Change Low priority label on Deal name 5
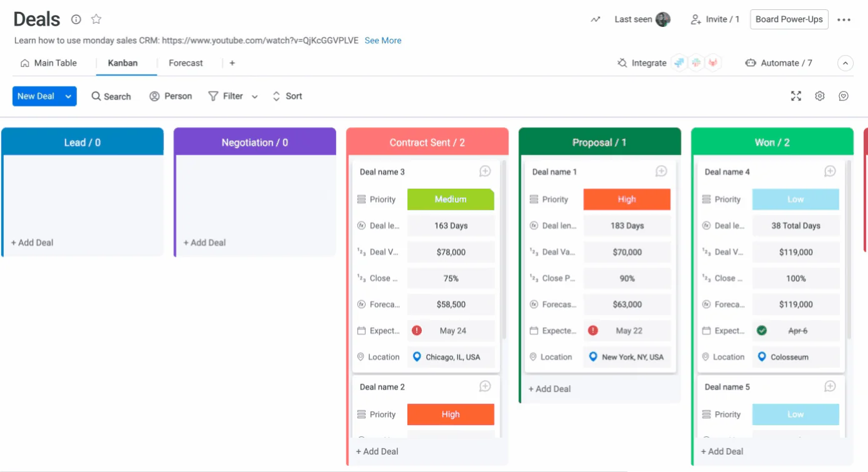The height and width of the screenshot is (472, 868). point(796,414)
